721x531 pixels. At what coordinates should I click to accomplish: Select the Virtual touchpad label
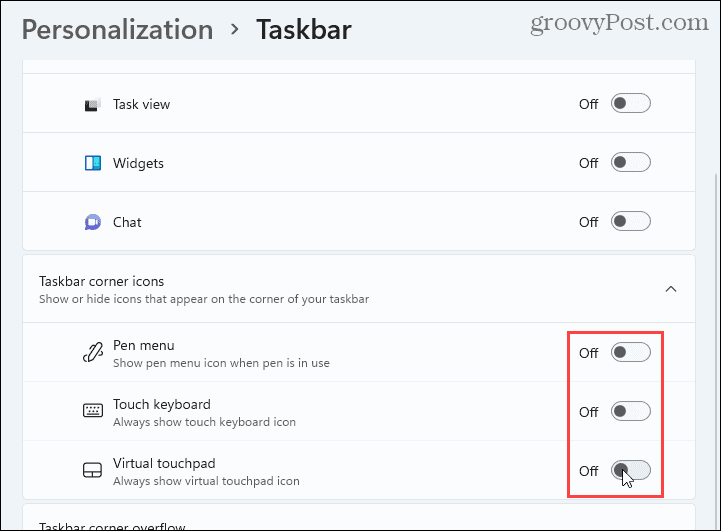163,463
